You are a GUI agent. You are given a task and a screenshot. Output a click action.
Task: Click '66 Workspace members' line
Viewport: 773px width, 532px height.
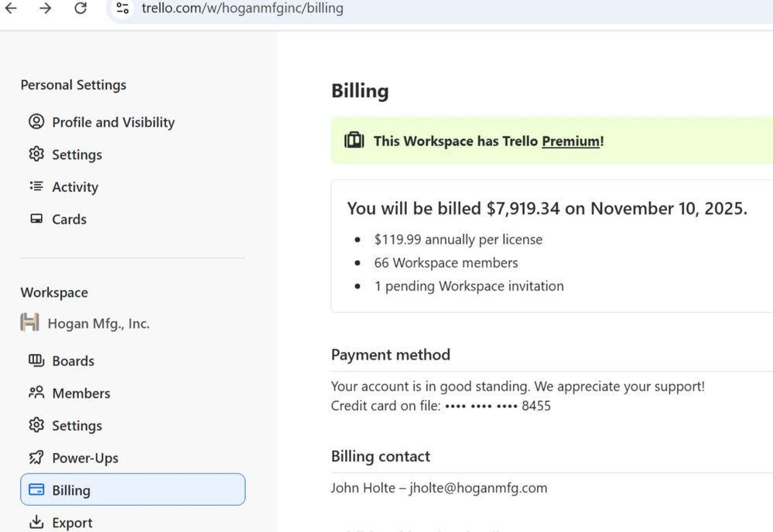pyautogui.click(x=446, y=263)
